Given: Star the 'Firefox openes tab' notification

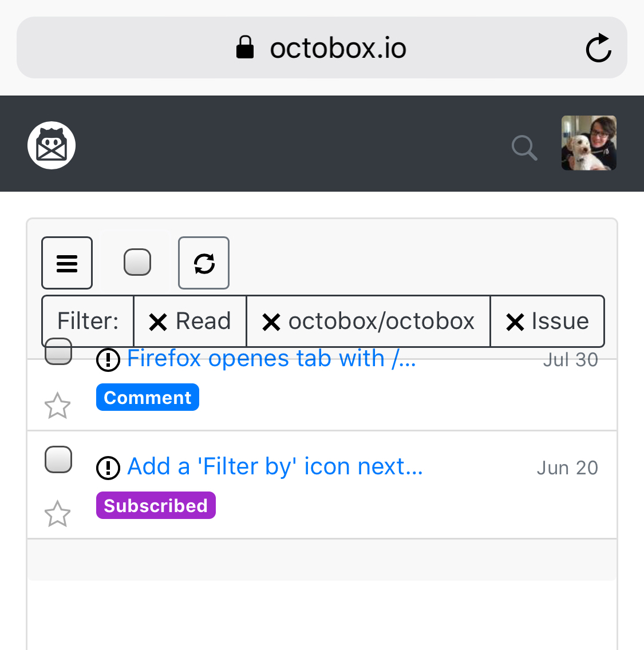Looking at the screenshot, I should pyautogui.click(x=57, y=406).
